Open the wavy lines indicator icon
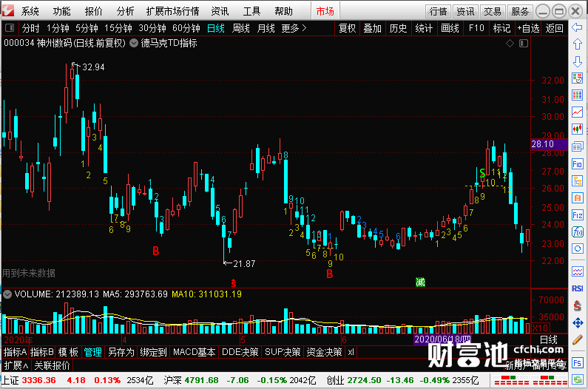Screen dimensions: 588x389 [577, 271]
